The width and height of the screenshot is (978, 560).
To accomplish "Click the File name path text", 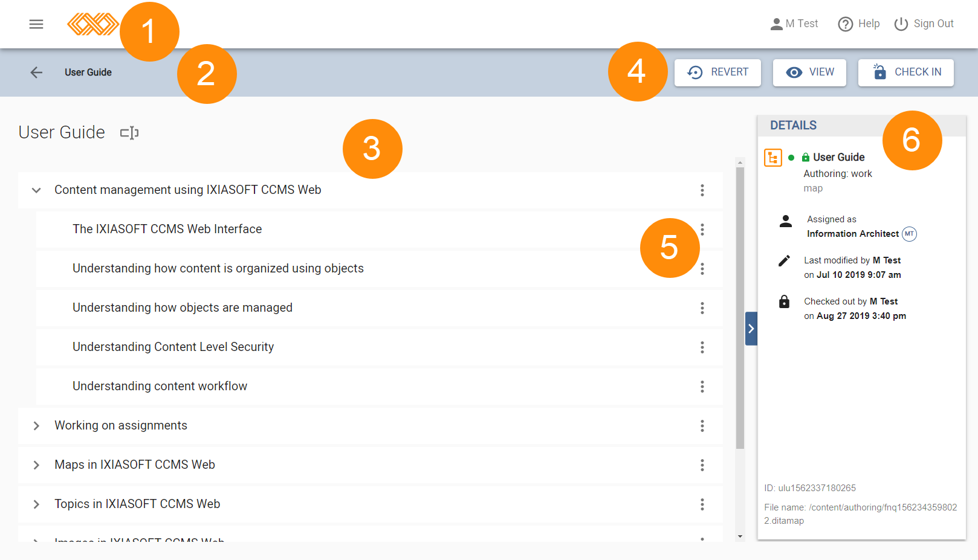I will (861, 514).
